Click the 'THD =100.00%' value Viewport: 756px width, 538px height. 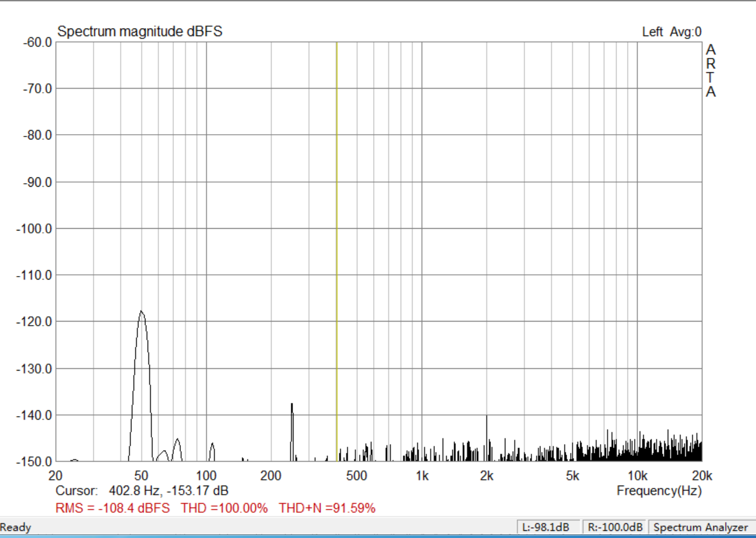pyautogui.click(x=224, y=508)
